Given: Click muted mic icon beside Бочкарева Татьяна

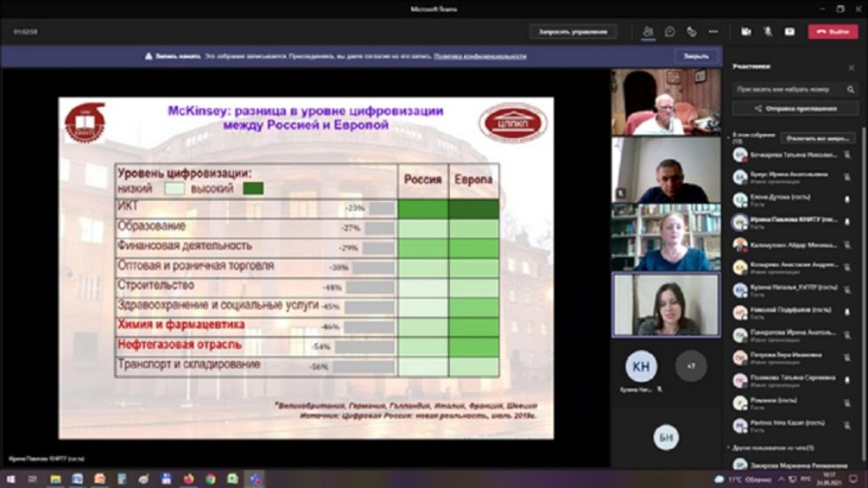Looking at the screenshot, I should point(847,155).
